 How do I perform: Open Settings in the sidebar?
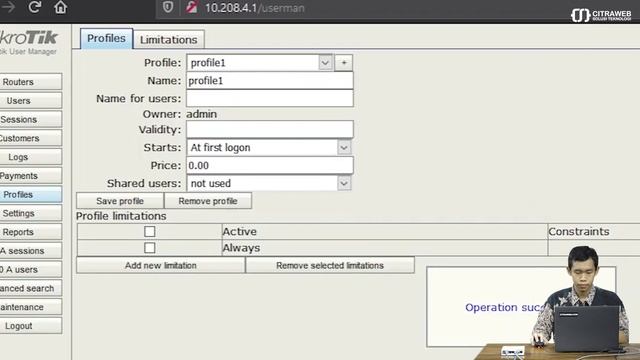[x=31, y=213]
